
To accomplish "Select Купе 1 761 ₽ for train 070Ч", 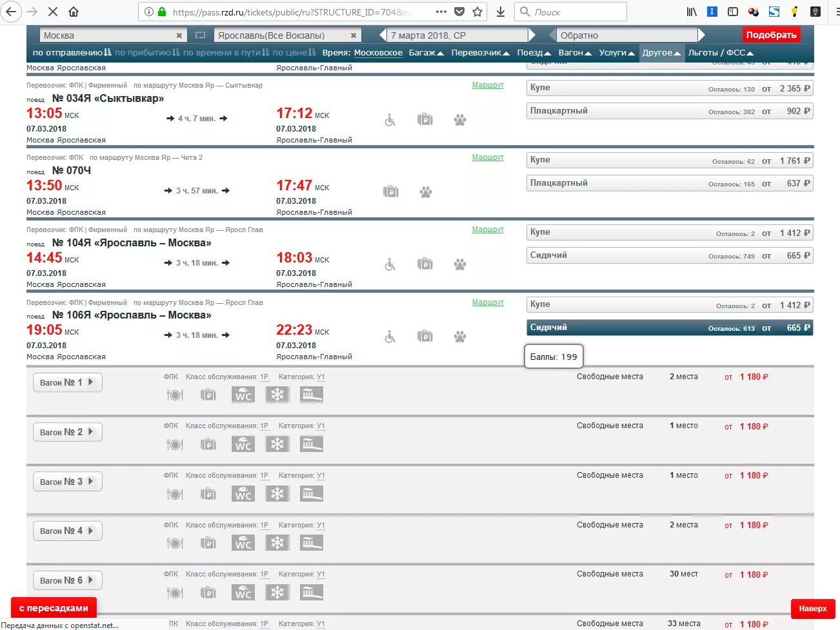I will (670, 161).
